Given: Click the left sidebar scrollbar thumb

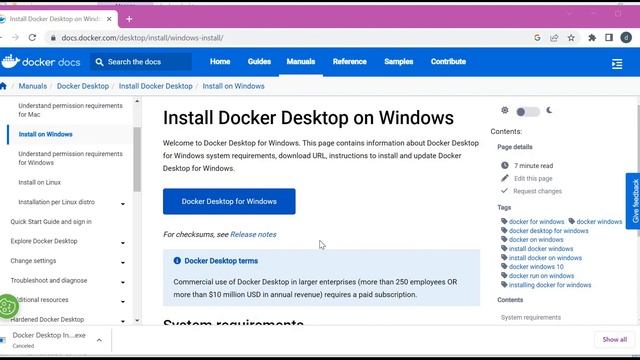Looking at the screenshot, I should point(137,159).
